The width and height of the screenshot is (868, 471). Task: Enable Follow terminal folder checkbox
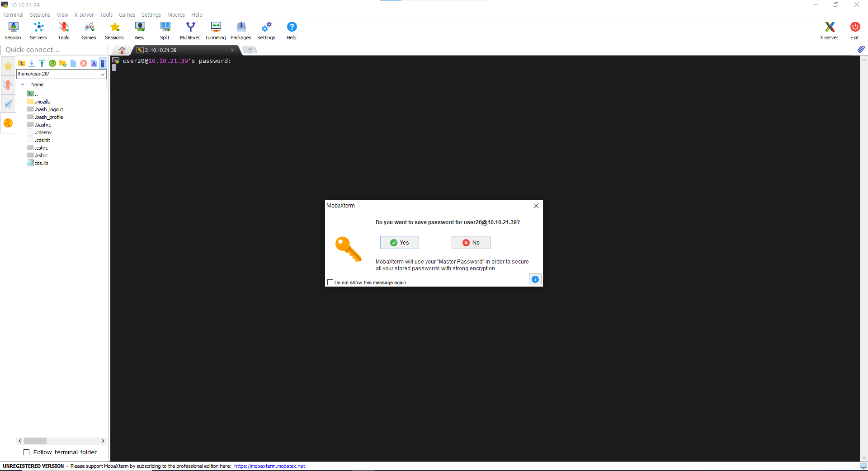[x=26, y=452]
